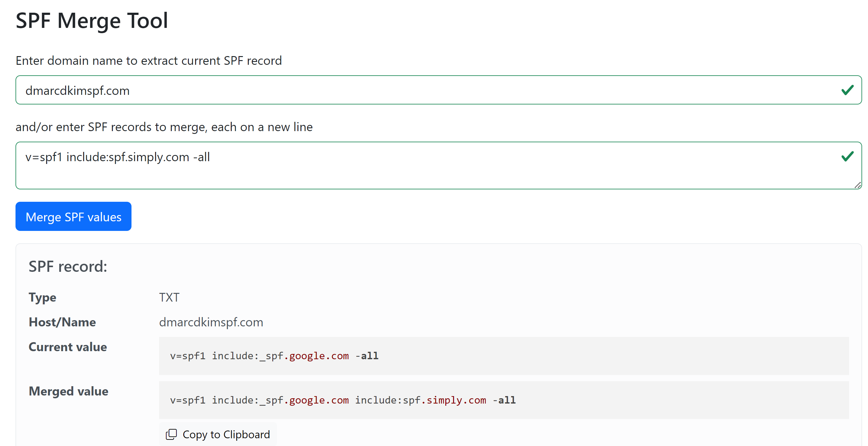Click the green checkmark in SPF textarea
Image resolution: width=868 pixels, height=446 pixels.
point(847,156)
